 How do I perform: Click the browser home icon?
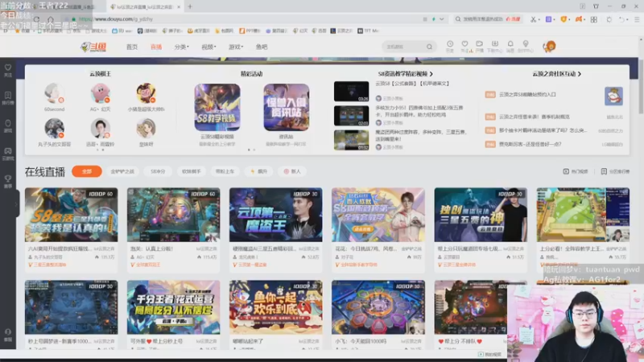pos(51,19)
